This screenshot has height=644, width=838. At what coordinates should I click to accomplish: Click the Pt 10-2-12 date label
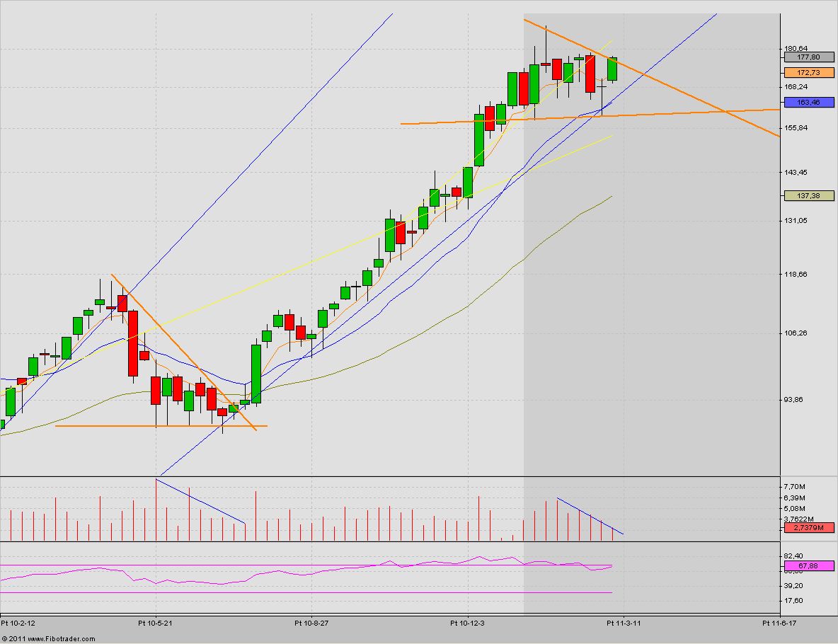(x=18, y=623)
